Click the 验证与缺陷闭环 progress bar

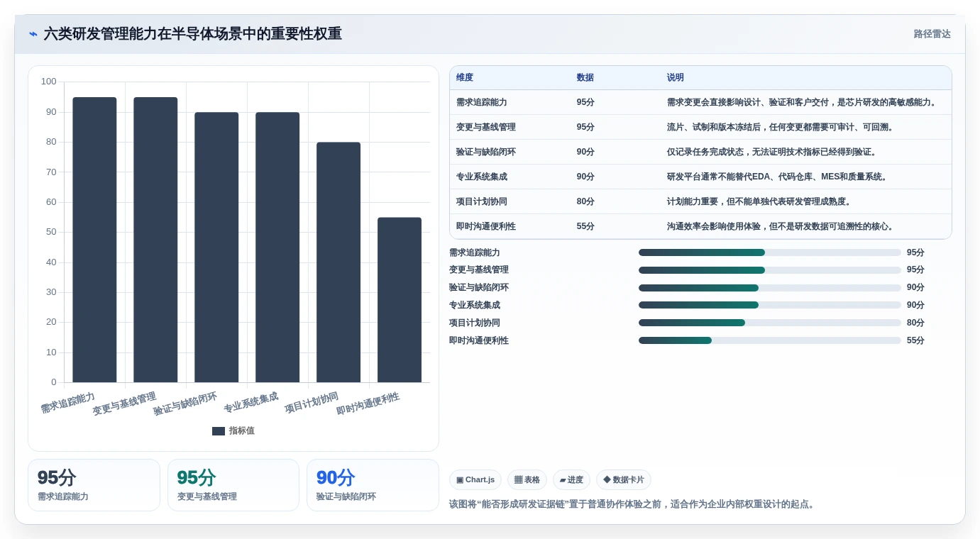(770, 288)
